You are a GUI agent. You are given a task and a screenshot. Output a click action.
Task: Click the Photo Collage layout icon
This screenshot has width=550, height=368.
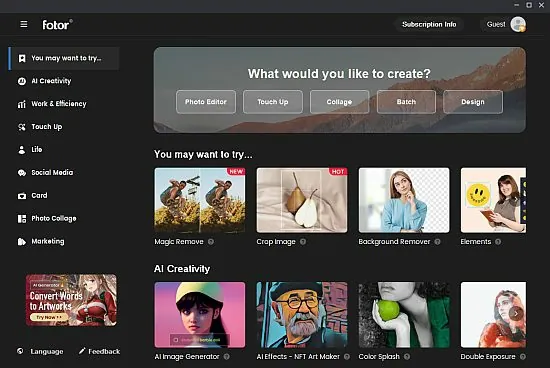[22, 219]
